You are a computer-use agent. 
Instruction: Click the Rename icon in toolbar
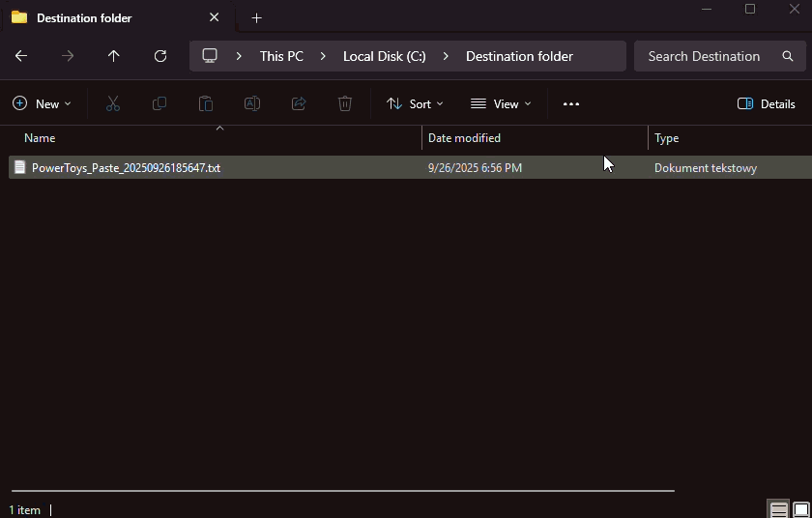coord(252,103)
